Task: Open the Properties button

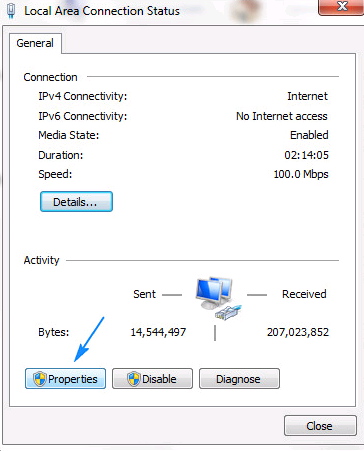Action: click(x=65, y=378)
